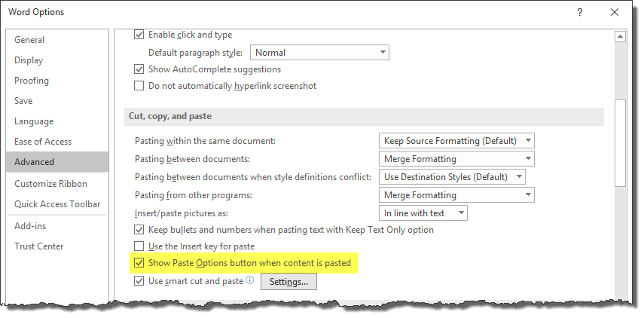Toggle Keep bullets and numbers checkbox
Image resolution: width=644 pixels, height=318 pixels.
coord(139,230)
